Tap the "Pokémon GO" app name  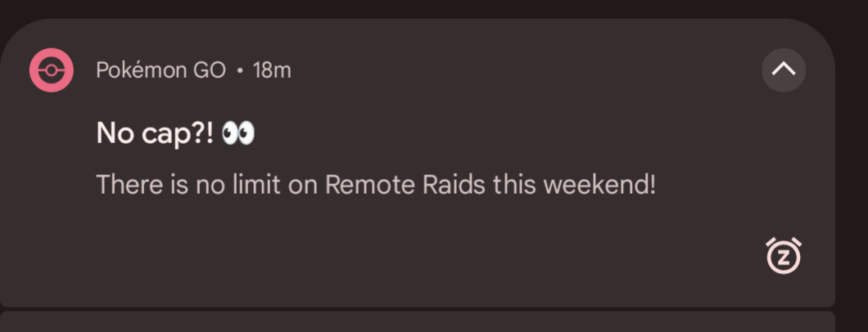[x=160, y=70]
